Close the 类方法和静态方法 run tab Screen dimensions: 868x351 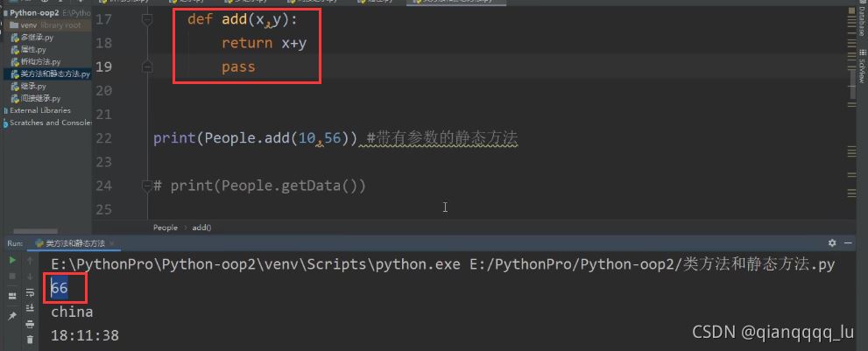tap(111, 243)
